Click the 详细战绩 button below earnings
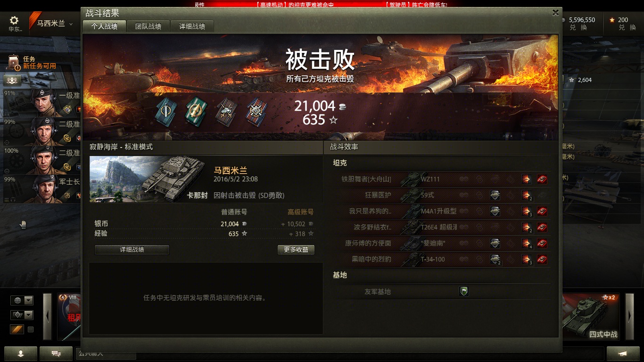The width and height of the screenshot is (644, 362). coord(132,250)
